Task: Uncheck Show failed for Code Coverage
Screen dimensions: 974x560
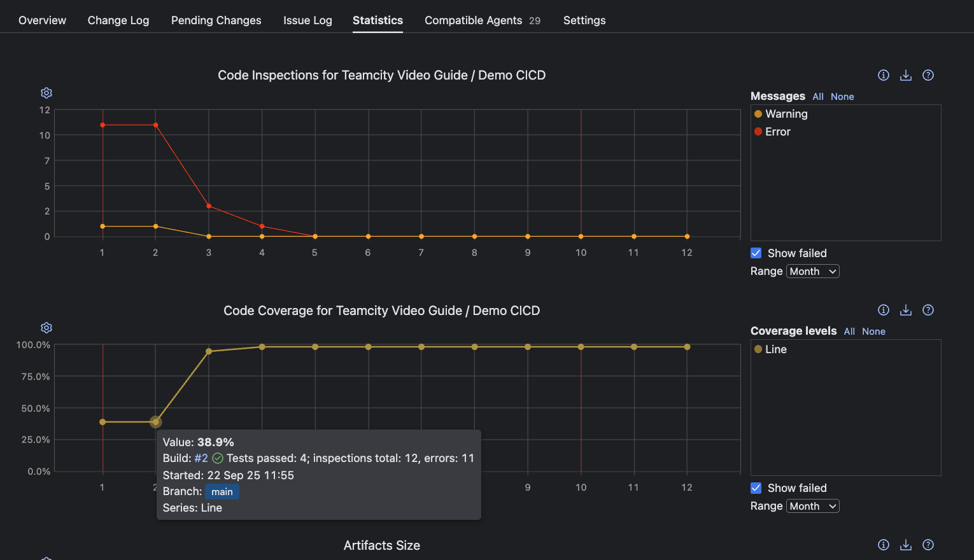Action: coord(756,488)
